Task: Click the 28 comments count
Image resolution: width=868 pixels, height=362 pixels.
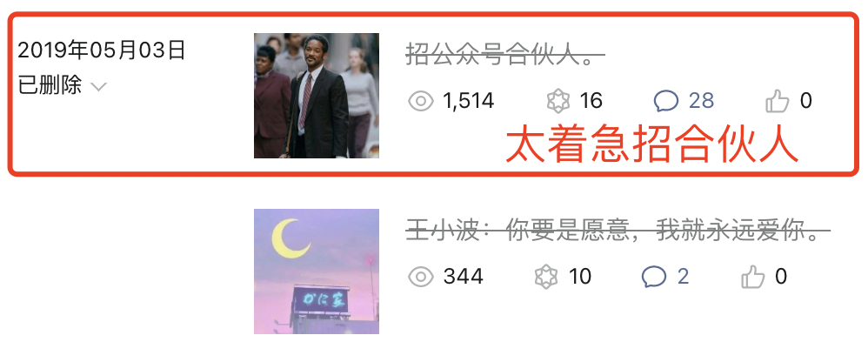Action: tap(701, 101)
